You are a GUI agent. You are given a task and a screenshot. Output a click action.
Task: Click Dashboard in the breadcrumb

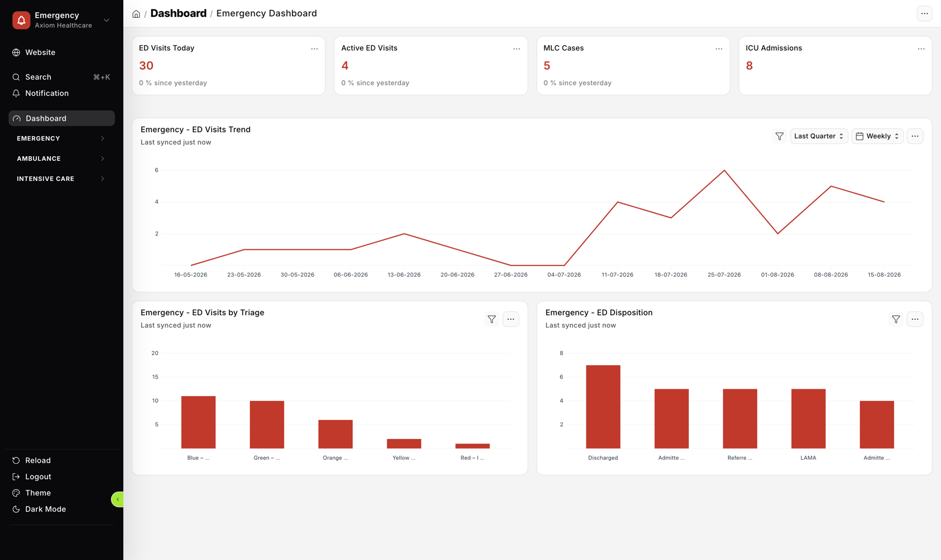[178, 13]
